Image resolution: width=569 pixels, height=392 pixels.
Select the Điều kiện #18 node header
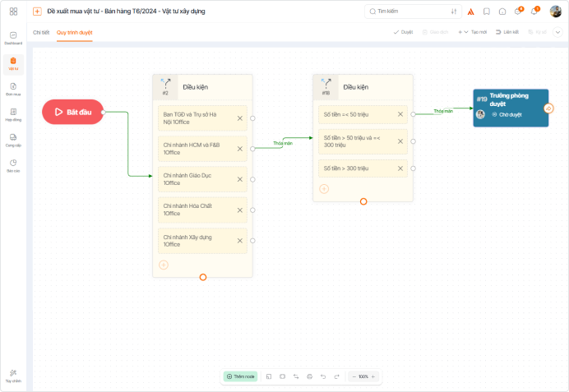pos(363,87)
